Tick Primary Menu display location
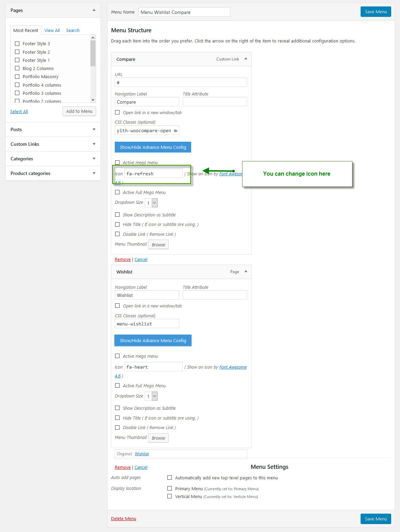 (x=170, y=488)
